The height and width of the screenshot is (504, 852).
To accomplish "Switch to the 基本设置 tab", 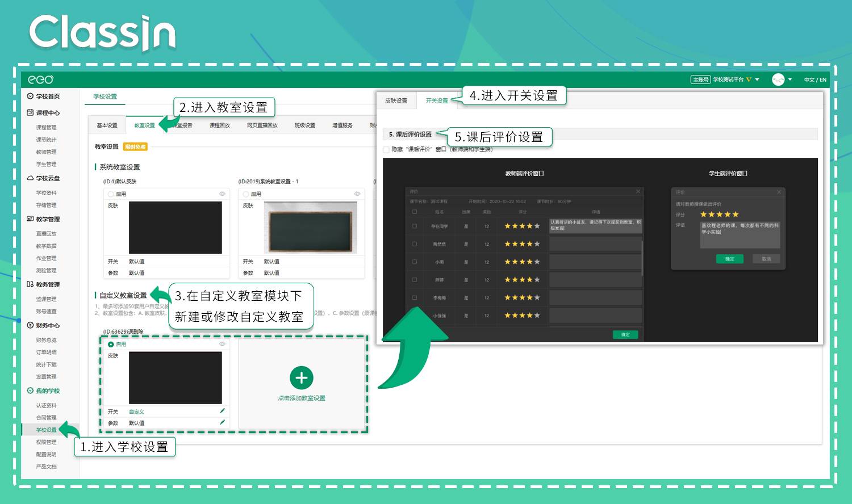I will (107, 125).
